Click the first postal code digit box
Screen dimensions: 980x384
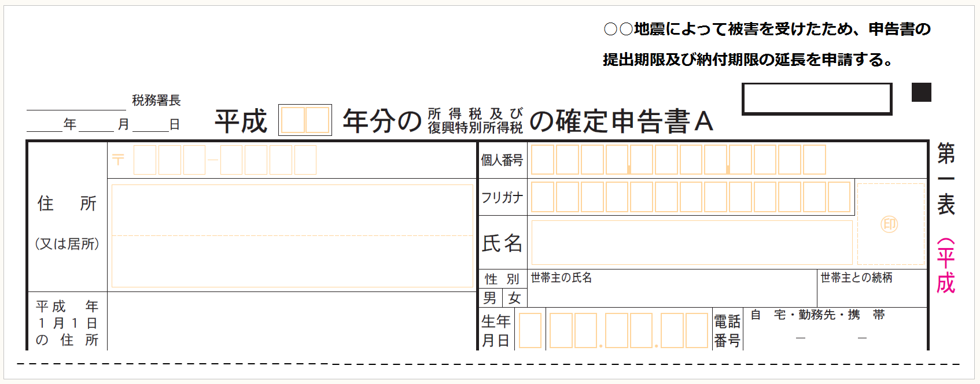click(x=145, y=160)
